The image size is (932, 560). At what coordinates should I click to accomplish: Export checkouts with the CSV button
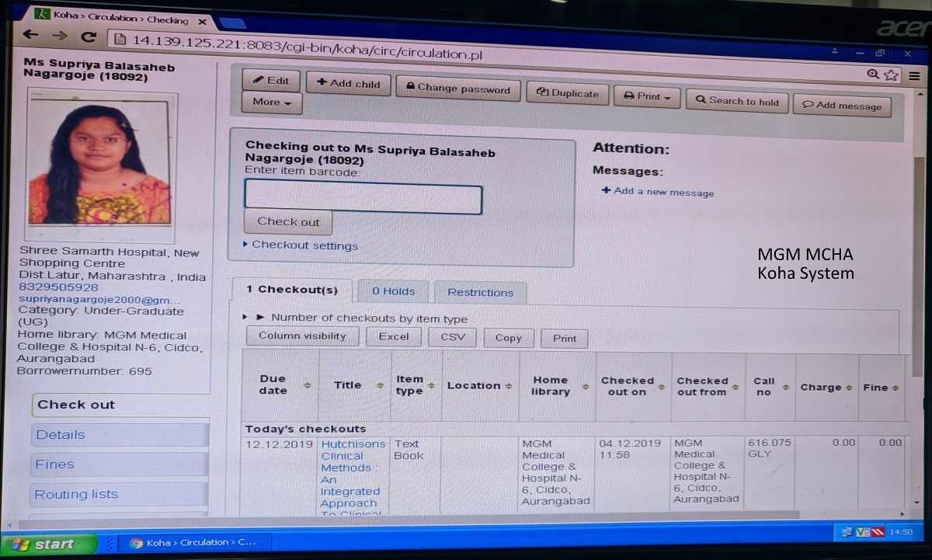click(x=453, y=338)
